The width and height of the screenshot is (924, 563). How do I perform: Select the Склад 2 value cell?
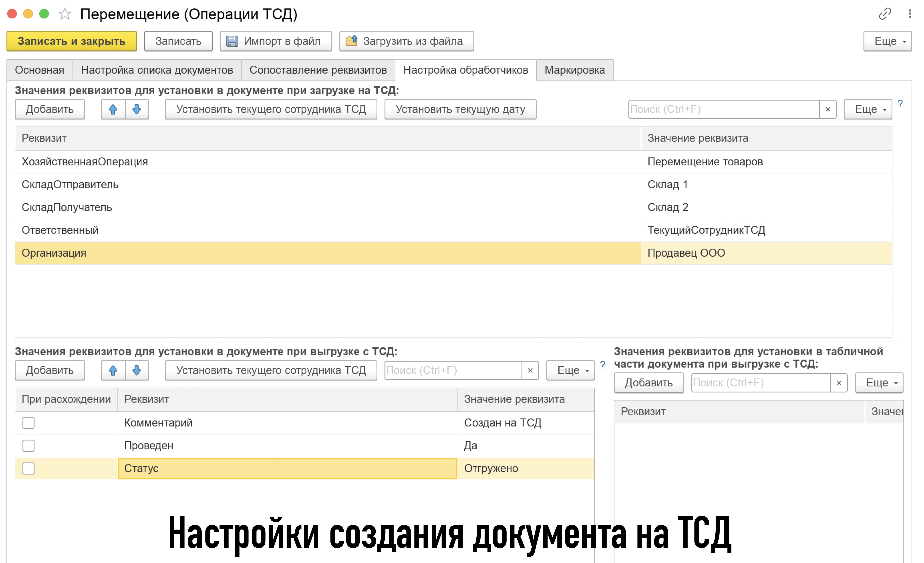point(766,208)
